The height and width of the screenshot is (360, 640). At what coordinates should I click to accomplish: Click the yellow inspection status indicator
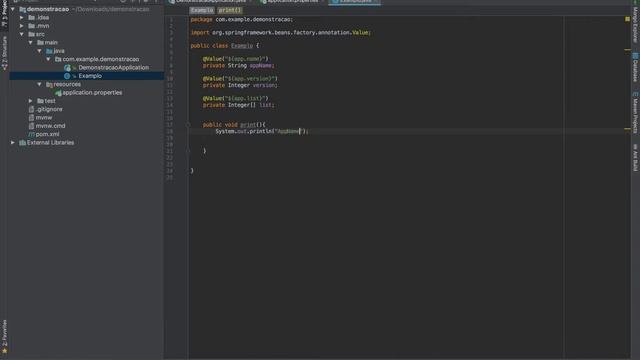(x=627, y=19)
